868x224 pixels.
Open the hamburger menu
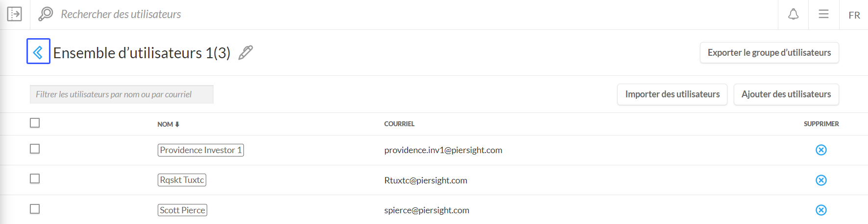[x=823, y=15]
